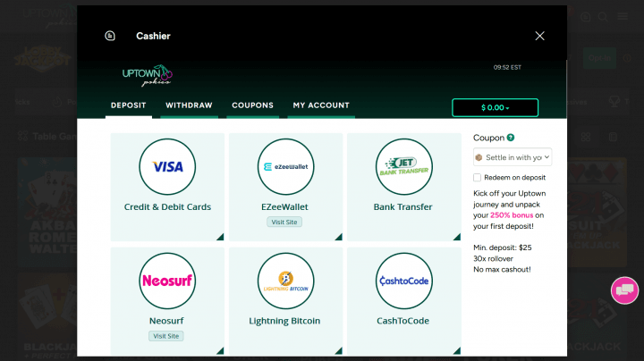Image resolution: width=644 pixels, height=361 pixels.
Task: Expand the Credit & Debit Cards corner arrow
Action: pos(221,237)
